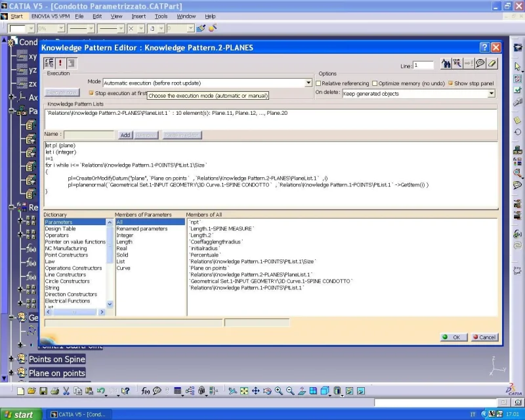This screenshot has width=525, height=420.
Task: Click the Pan arrows icon in view toolbar
Action: pyautogui.click(x=255, y=391)
